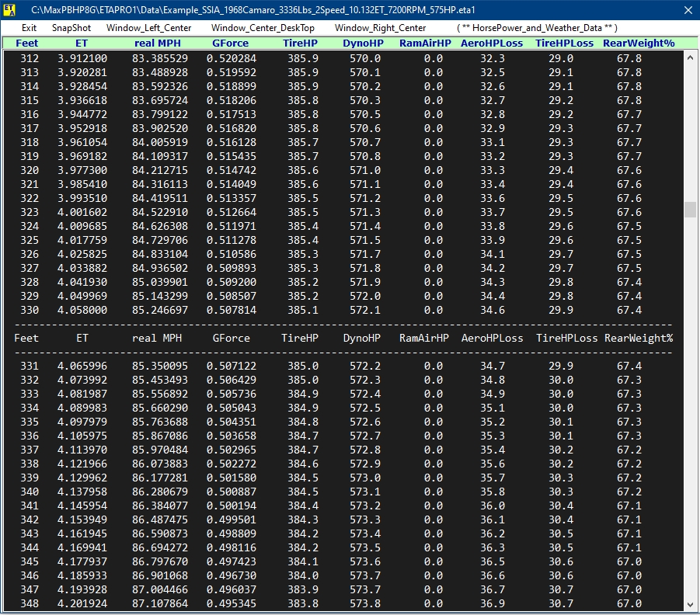This screenshot has height=615, width=700.
Task: Click the green RearWeight% column header
Action: (x=639, y=43)
